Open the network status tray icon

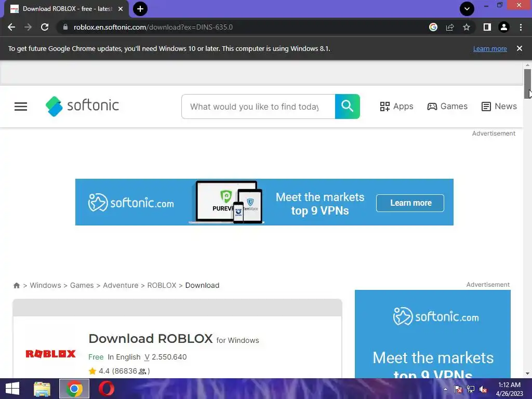(471, 389)
